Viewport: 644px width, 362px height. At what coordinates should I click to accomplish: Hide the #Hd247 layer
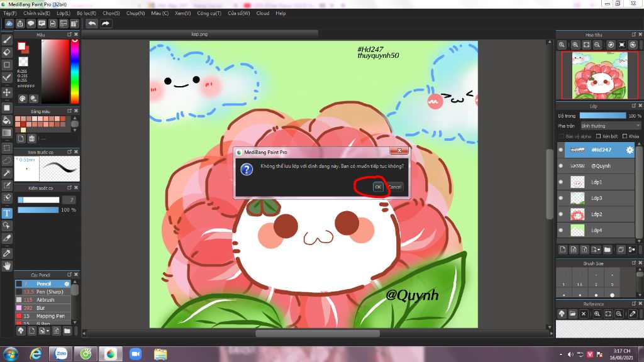coord(560,150)
